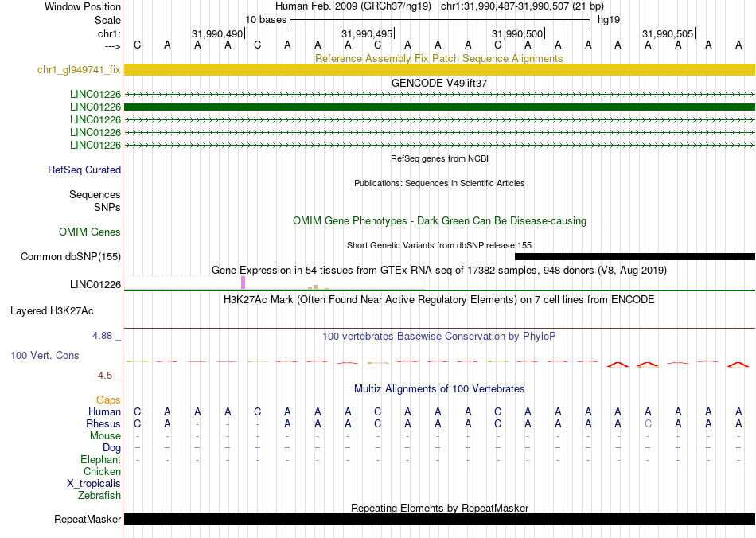Viewport: 756px width, 538px height.
Task: Open the GENCODE V49lift37 track title
Action: click(x=439, y=83)
